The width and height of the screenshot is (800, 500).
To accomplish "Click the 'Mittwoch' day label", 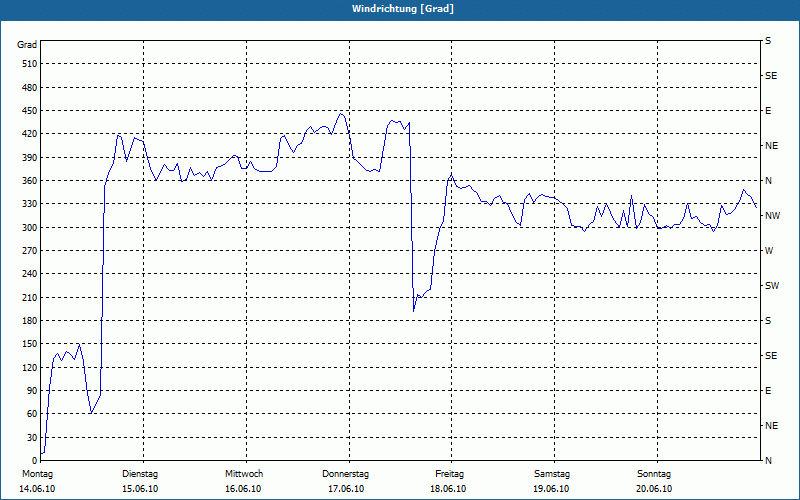I will pyautogui.click(x=244, y=474).
